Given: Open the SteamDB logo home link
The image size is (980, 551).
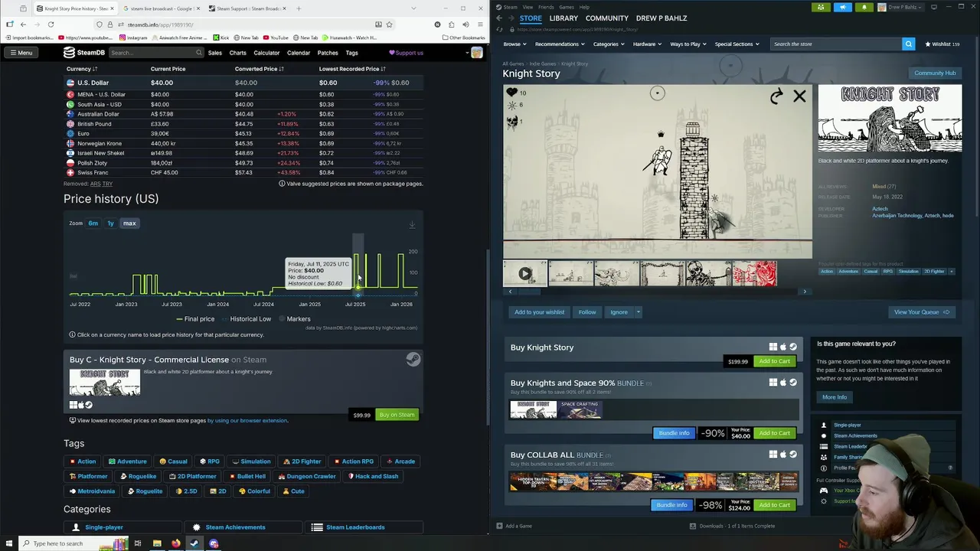Looking at the screenshot, I should tap(83, 53).
